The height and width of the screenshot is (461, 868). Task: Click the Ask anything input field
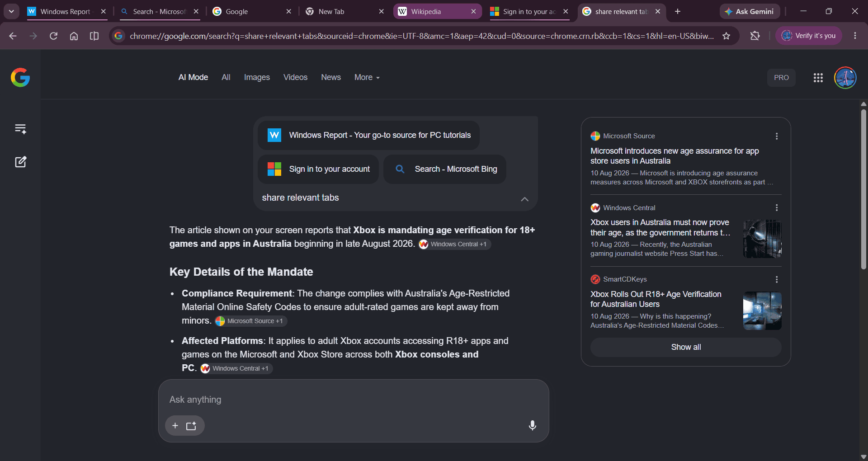click(x=354, y=400)
